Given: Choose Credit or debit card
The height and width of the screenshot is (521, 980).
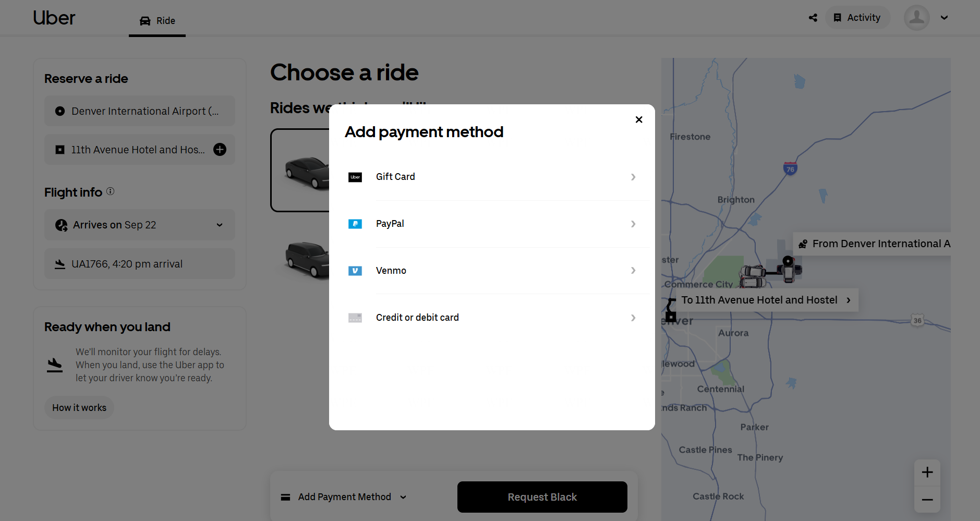Looking at the screenshot, I should pyautogui.click(x=492, y=318).
